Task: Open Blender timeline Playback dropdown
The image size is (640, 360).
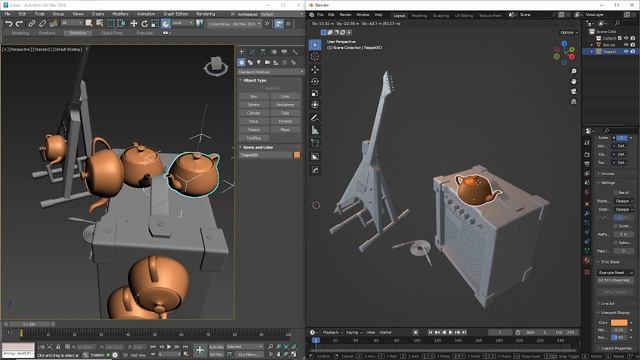Action: 332,332
